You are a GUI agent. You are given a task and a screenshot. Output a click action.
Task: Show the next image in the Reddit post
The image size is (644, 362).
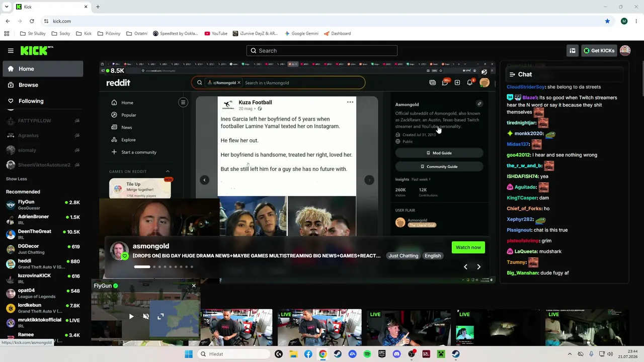(369, 180)
